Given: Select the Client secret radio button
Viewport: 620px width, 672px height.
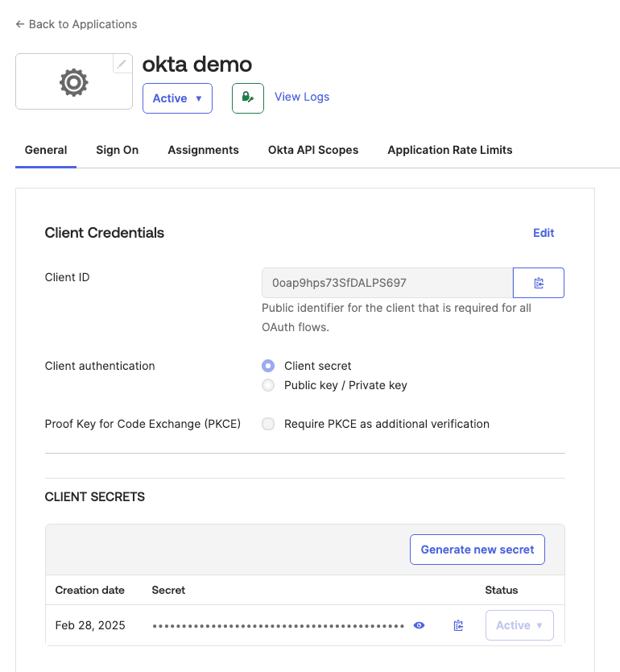Looking at the screenshot, I should [267, 366].
